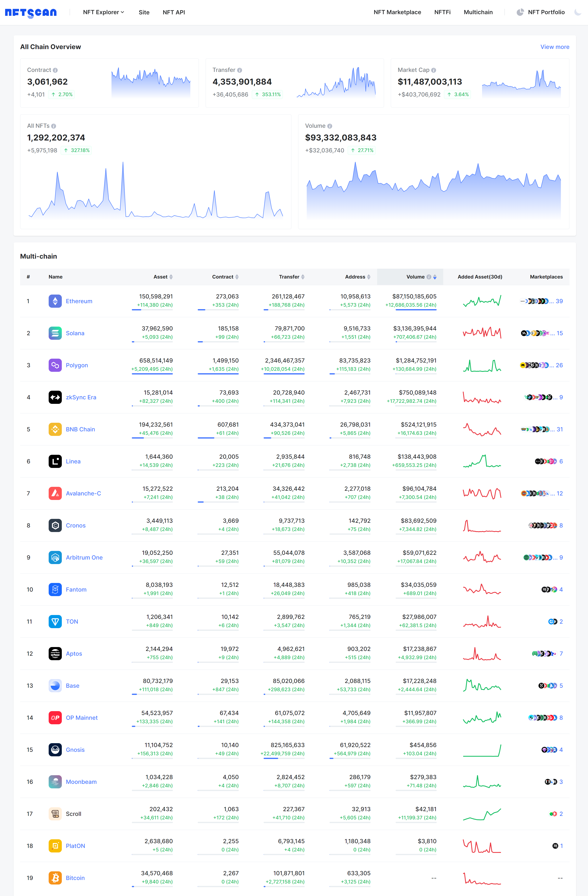
Task: Sort by the Volume column arrows
Action: click(435, 277)
